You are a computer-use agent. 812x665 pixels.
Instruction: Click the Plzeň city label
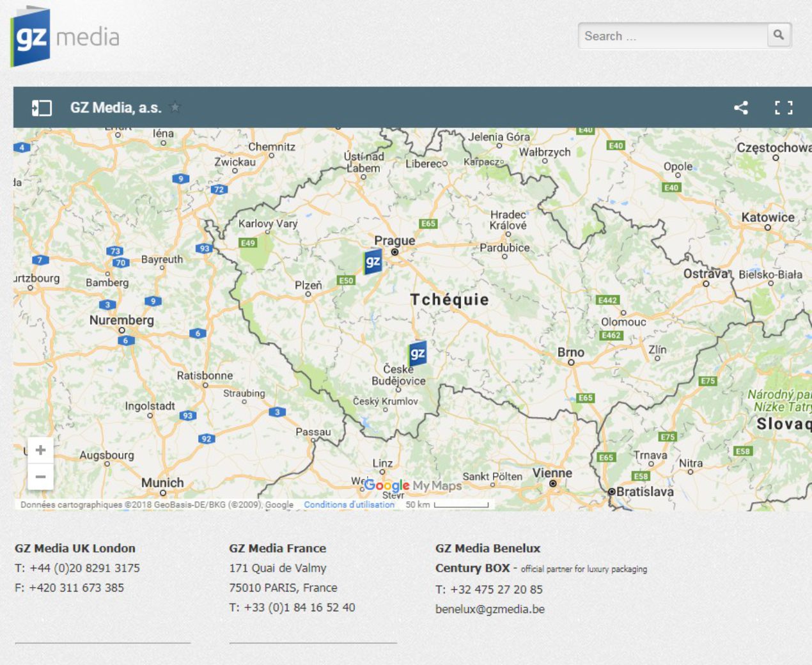308,285
